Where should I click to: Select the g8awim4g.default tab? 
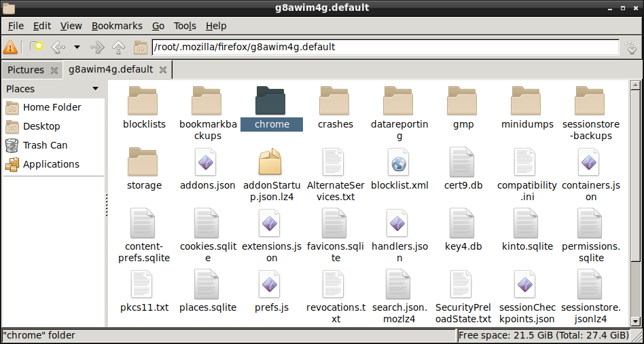coord(111,70)
